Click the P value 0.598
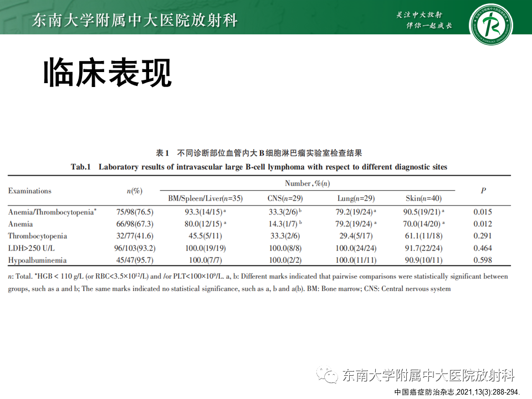Screen dimensions: 532x399 tap(483, 260)
